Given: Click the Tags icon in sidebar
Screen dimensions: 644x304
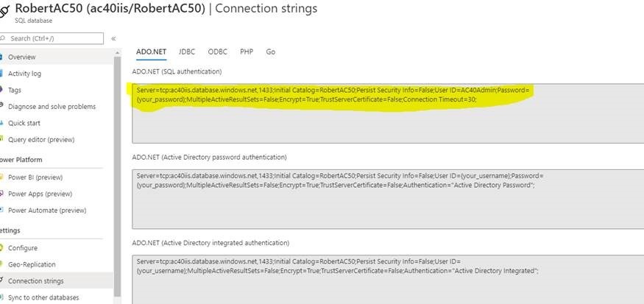Looking at the screenshot, I should [2, 90].
